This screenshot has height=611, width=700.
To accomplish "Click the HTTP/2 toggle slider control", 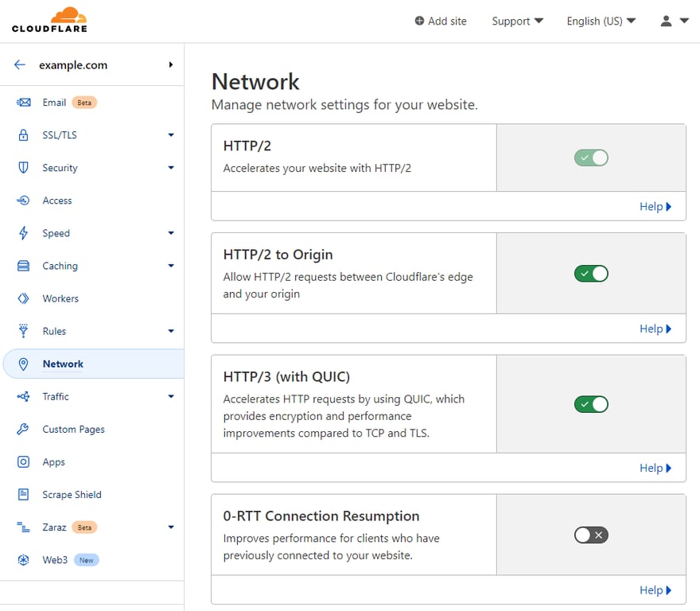I will 591,158.
